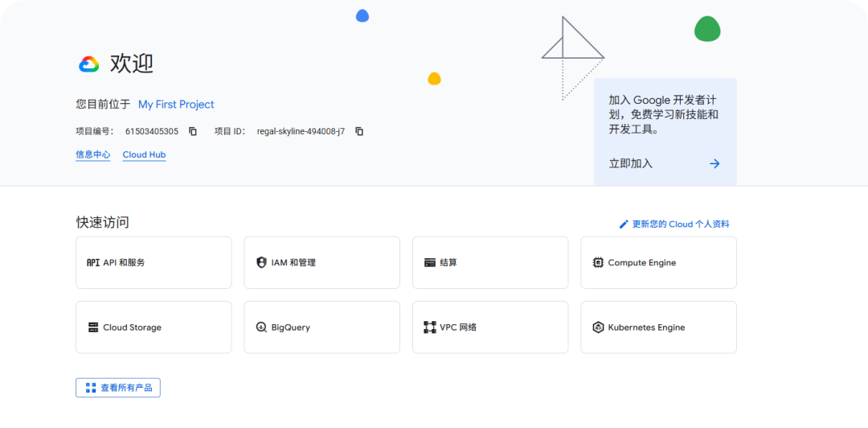Open the Cloud Storage card
Viewport: 868px width, 428px height.
(x=154, y=327)
